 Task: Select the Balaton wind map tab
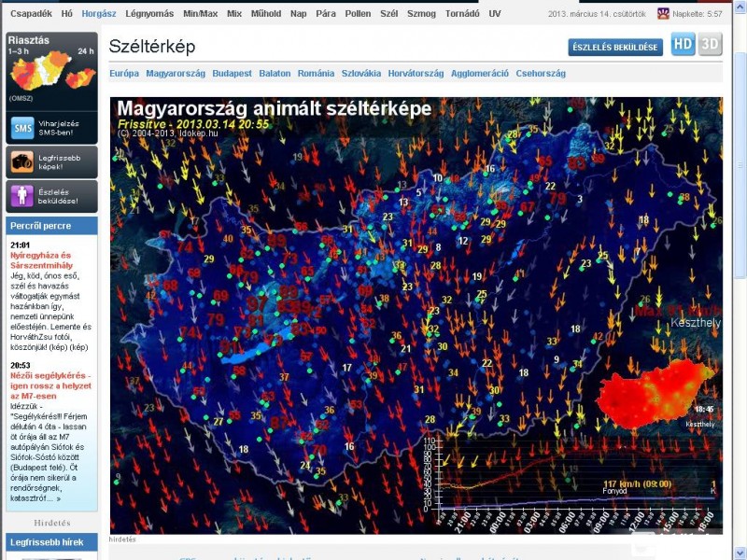pos(275,74)
